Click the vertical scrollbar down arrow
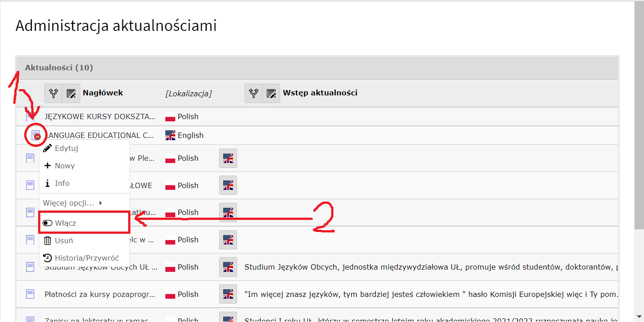Image resolution: width=644 pixels, height=322 pixels. tap(639, 317)
